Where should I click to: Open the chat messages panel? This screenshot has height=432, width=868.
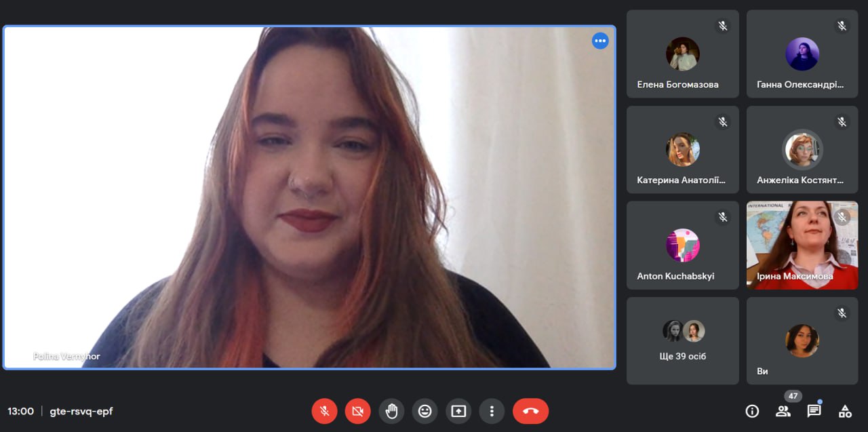(x=814, y=411)
